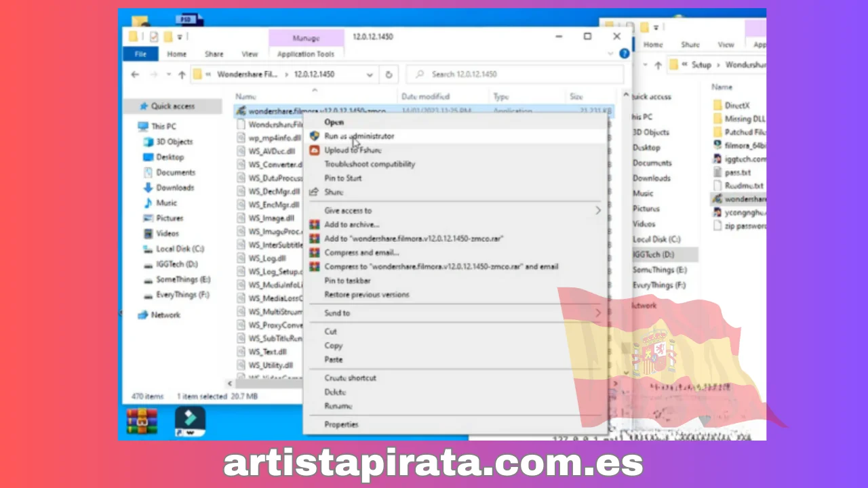Expand the Give access to submenu arrow

598,211
